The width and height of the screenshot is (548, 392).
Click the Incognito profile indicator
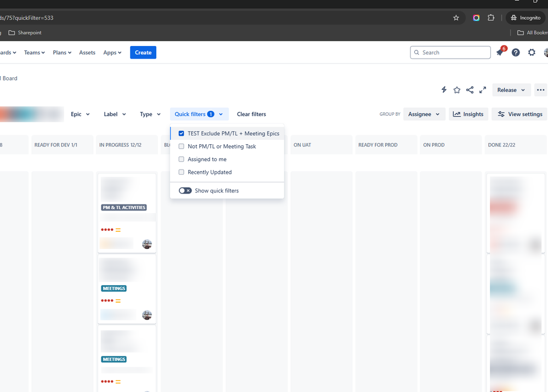point(526,18)
